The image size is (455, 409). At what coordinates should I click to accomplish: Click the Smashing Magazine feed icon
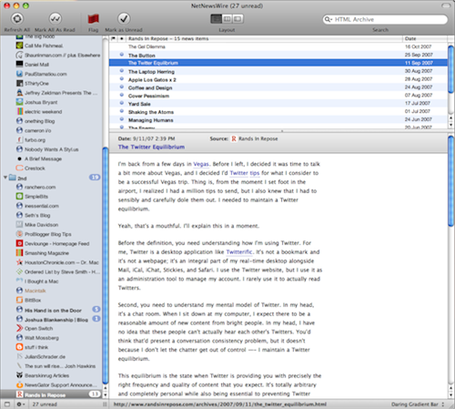point(20,253)
